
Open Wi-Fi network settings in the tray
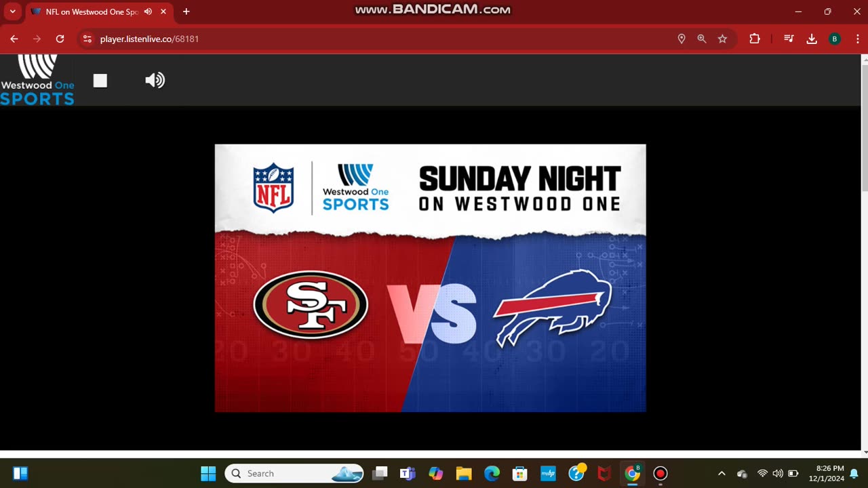762,473
